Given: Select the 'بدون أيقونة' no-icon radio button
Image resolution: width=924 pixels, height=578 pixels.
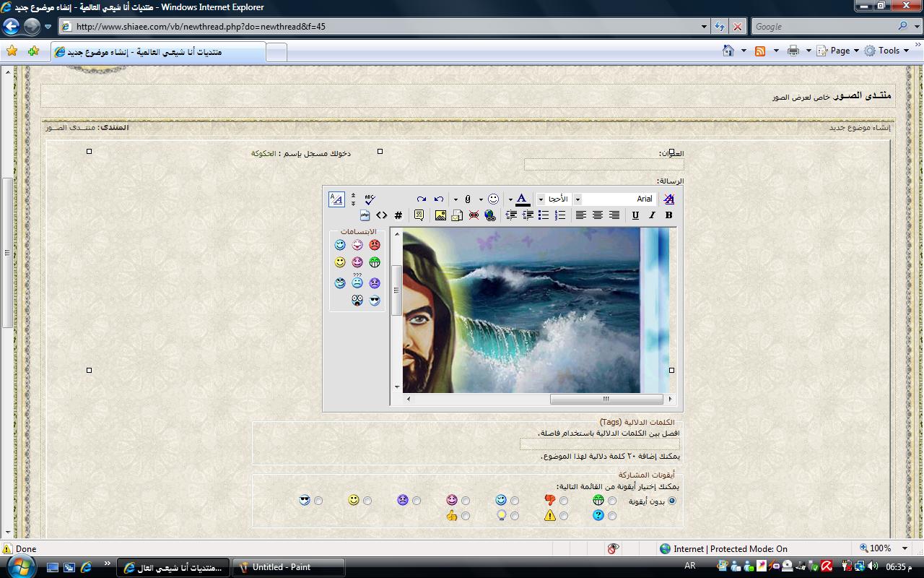Looking at the screenshot, I should click(x=673, y=501).
